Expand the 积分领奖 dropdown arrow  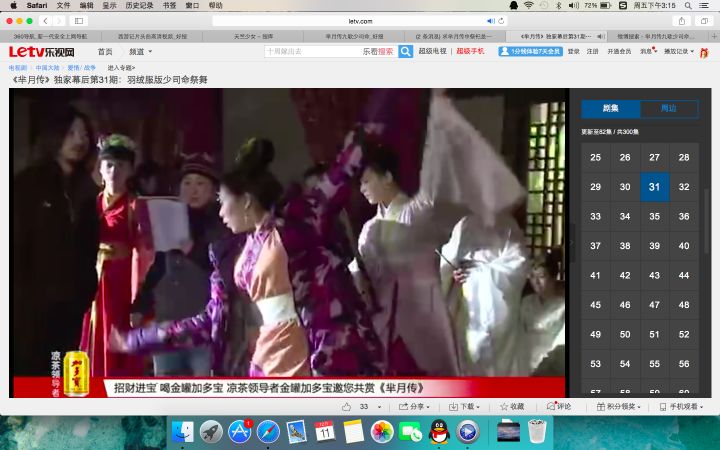[639, 407]
